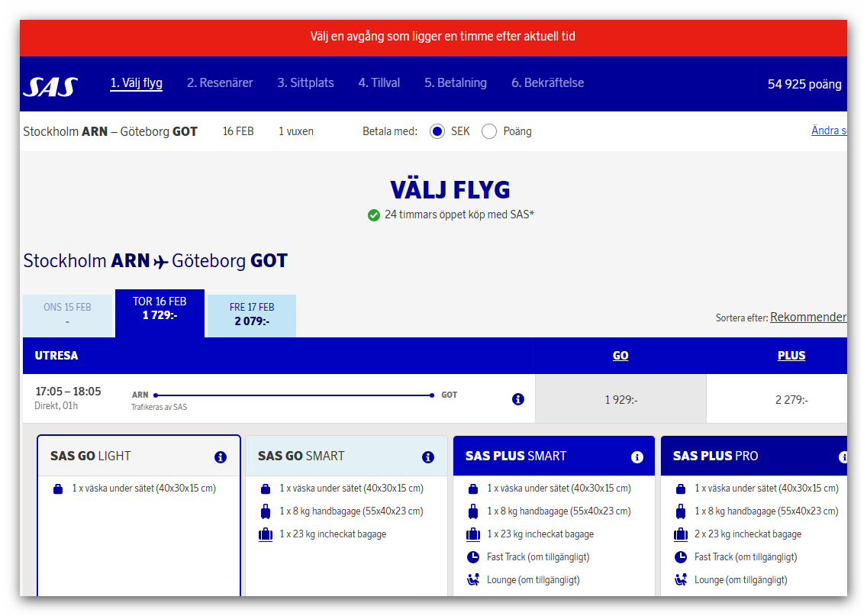Image resolution: width=867 pixels, height=616 pixels.
Task: Click Lounge icon in SAS PLUS SMART
Action: (473, 580)
